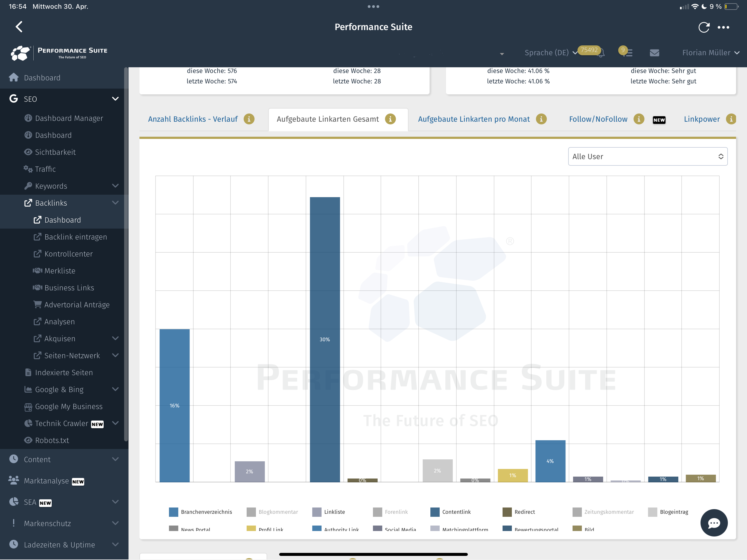Toggle Linkliste legend series
The image size is (747, 560).
(329, 512)
